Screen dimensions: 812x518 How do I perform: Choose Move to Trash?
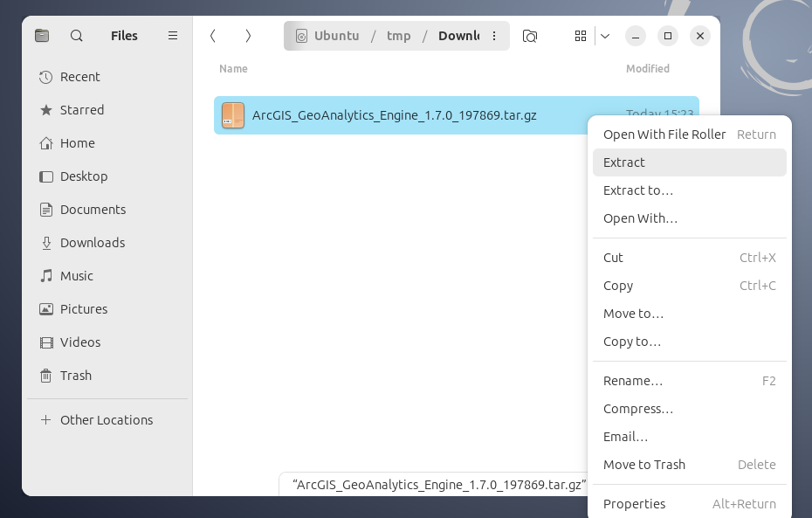pyautogui.click(x=689, y=465)
